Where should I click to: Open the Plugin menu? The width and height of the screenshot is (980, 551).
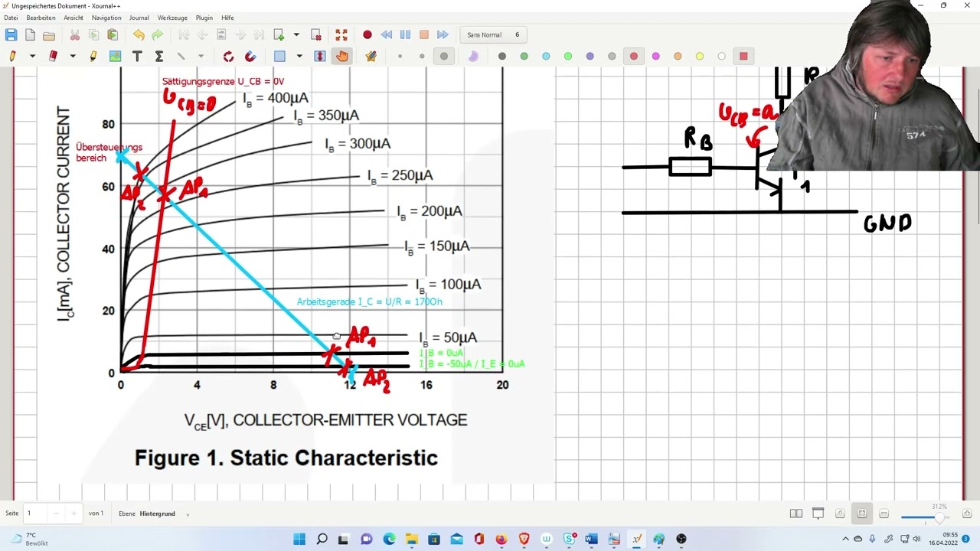pos(204,18)
